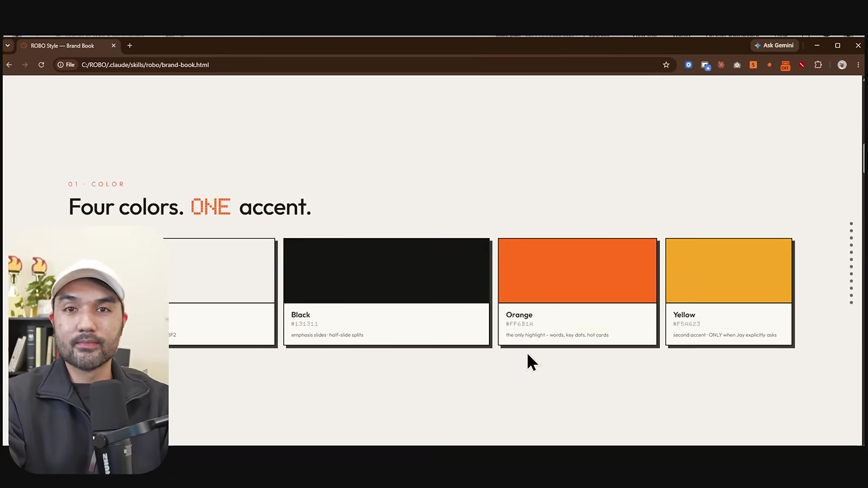Screen dimensions: 868x488
Task: Click the red blocked-circle extension icon
Action: [x=802, y=65]
